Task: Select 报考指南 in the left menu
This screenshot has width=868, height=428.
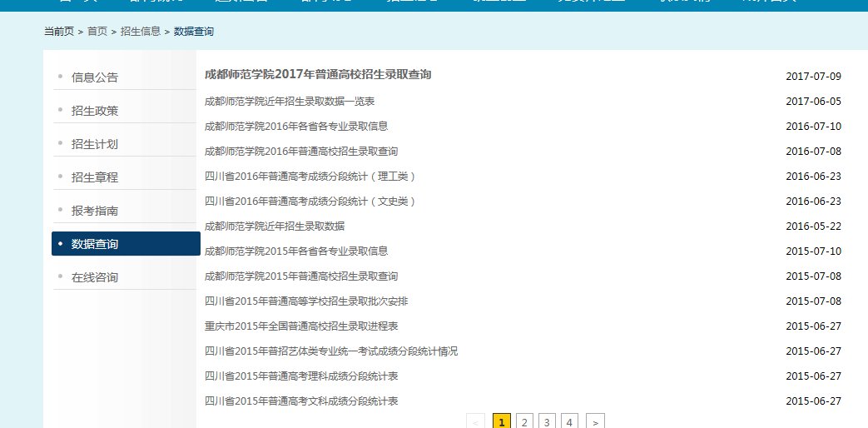Action: pos(95,211)
